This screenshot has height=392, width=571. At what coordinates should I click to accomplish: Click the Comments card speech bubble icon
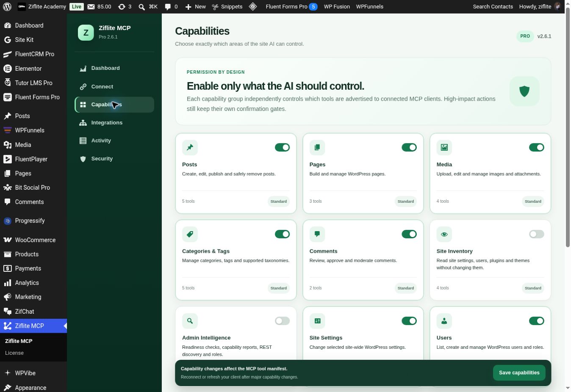[317, 234]
